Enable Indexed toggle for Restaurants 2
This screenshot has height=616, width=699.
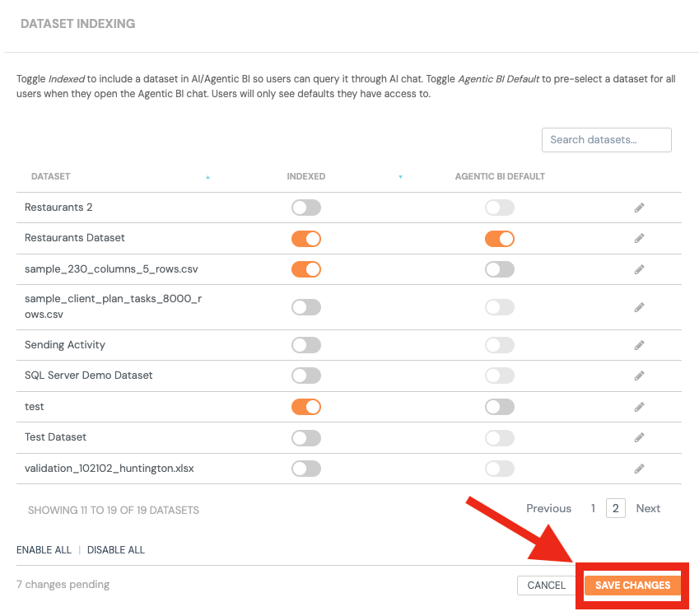tap(306, 208)
